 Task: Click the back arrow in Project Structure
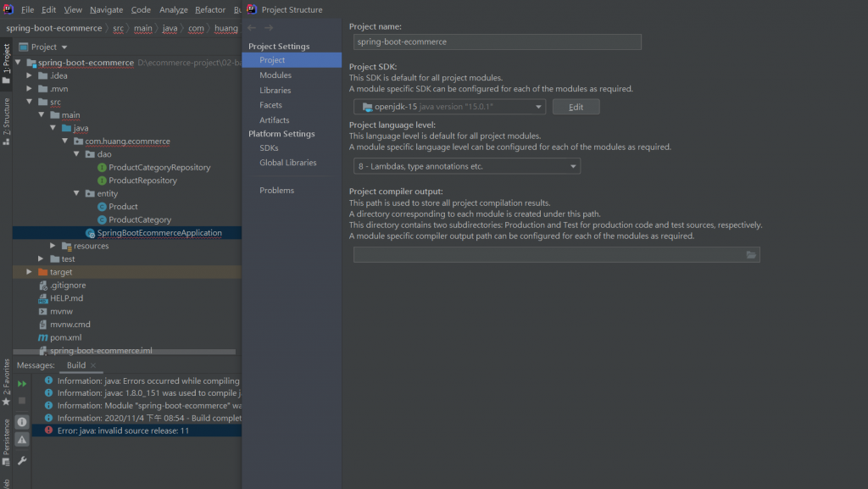[252, 28]
